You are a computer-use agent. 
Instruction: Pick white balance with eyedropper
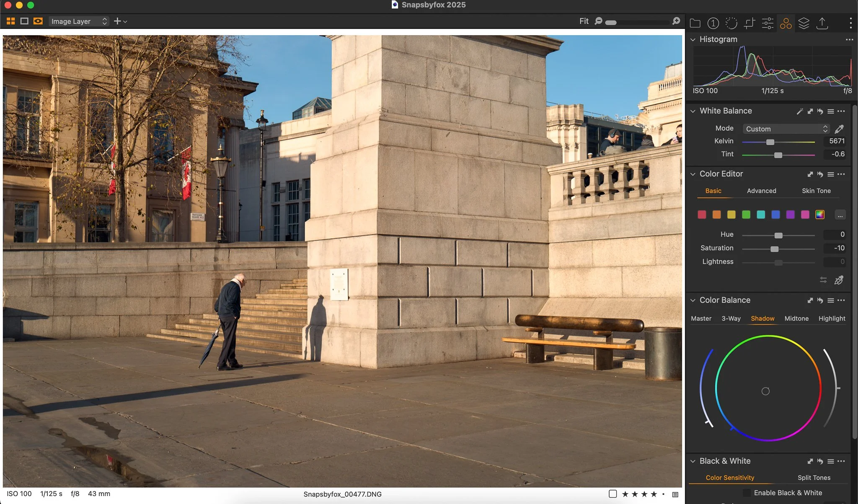point(839,129)
